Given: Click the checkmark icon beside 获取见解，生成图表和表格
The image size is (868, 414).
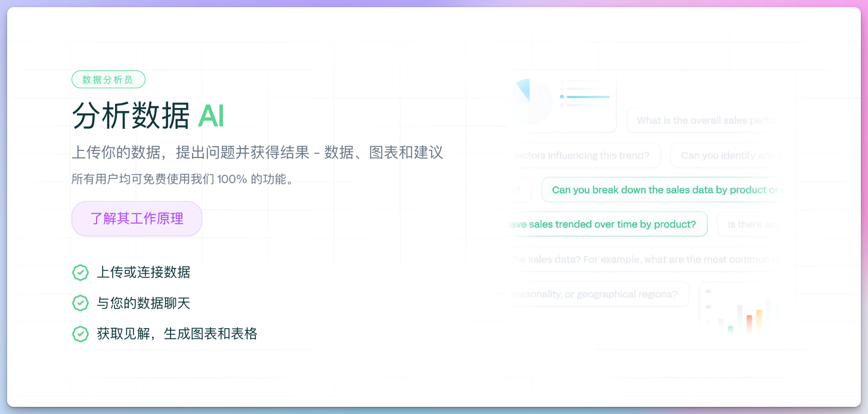Looking at the screenshot, I should click(x=80, y=333).
